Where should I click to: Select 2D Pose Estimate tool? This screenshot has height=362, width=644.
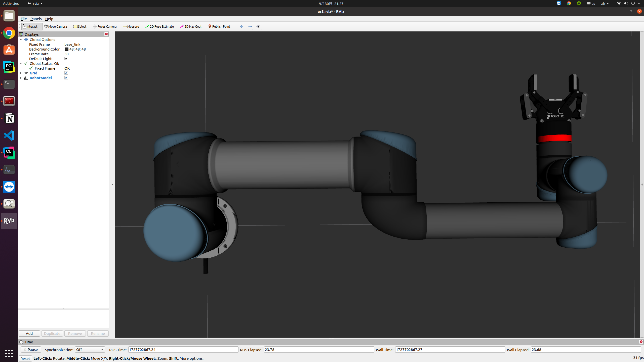click(159, 26)
